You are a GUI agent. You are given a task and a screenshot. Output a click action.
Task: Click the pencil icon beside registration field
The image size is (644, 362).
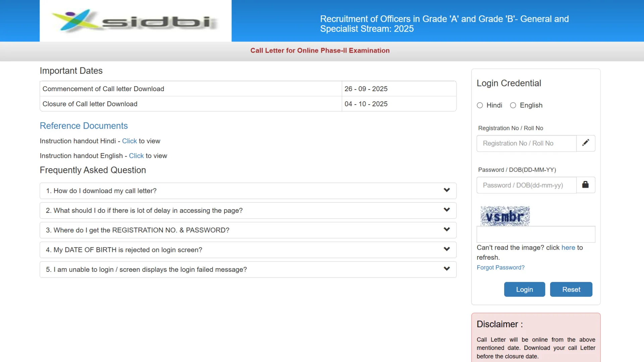[586, 143]
